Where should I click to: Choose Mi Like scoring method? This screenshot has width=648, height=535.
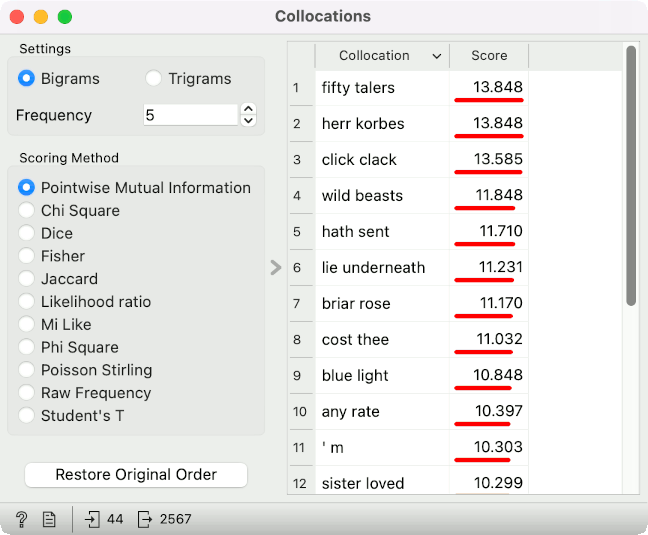coord(26,324)
